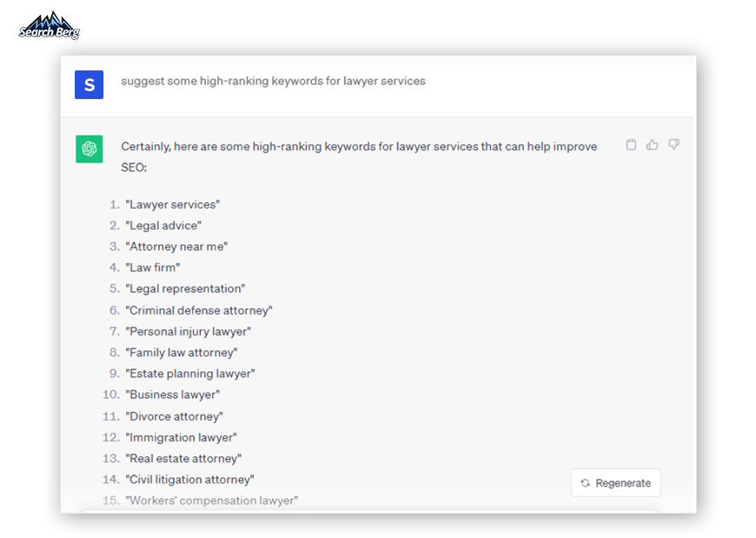Image resolution: width=756 pixels, height=538 pixels.
Task: Click the "Certainly, here are some high-ranking keywords" sentence
Action: coord(359,156)
